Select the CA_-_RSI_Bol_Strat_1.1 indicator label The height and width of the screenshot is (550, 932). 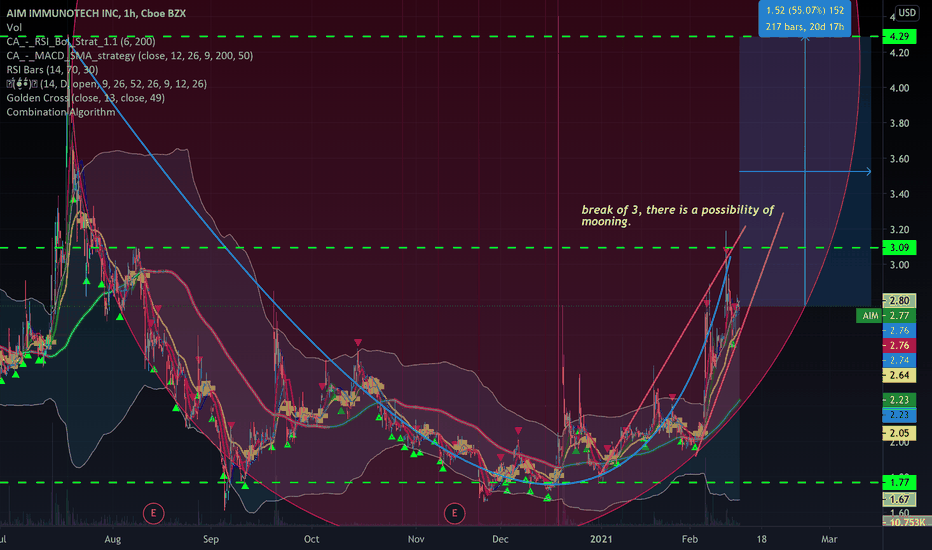pos(81,41)
